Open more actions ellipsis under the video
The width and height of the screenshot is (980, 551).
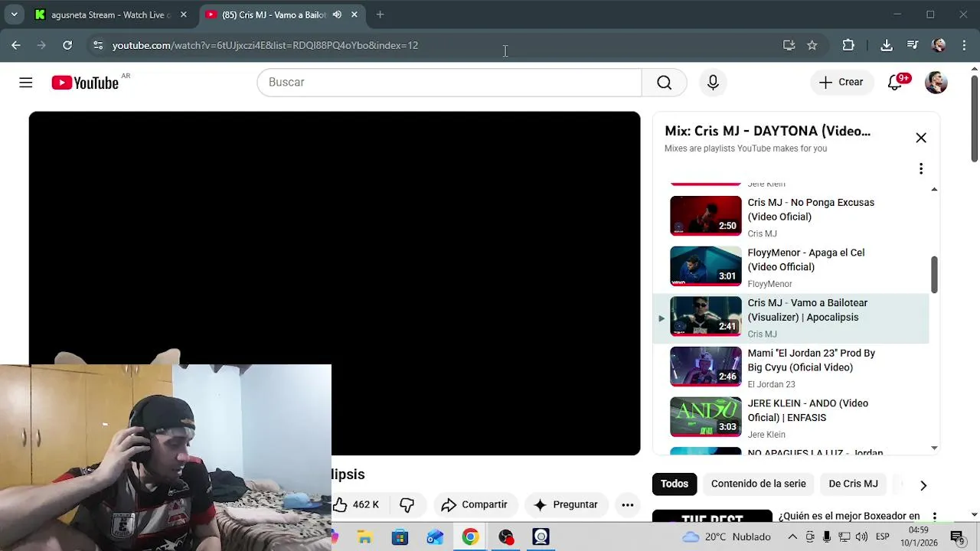(x=627, y=504)
